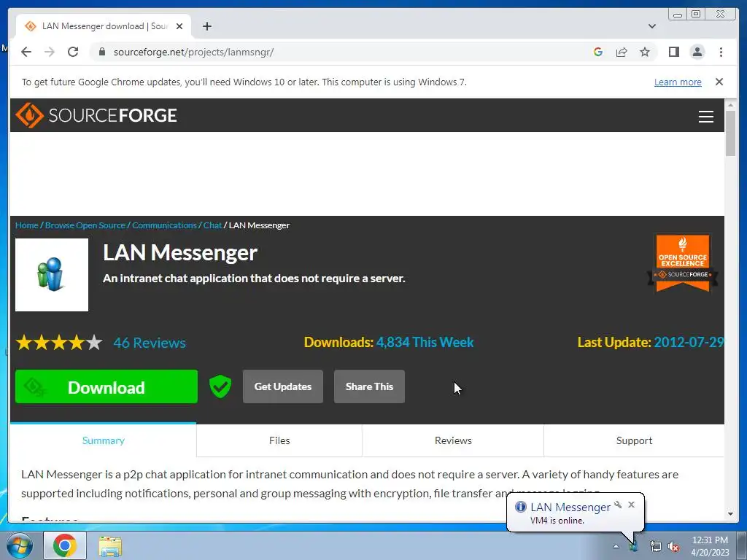Image resolution: width=747 pixels, height=560 pixels.
Task: Click the forward navigation arrow
Action: tap(50, 52)
